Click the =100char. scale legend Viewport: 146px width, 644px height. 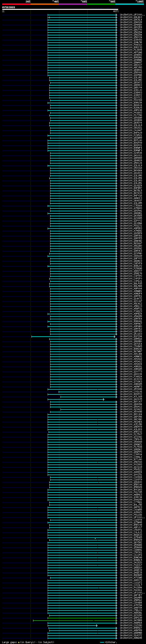coord(108,642)
